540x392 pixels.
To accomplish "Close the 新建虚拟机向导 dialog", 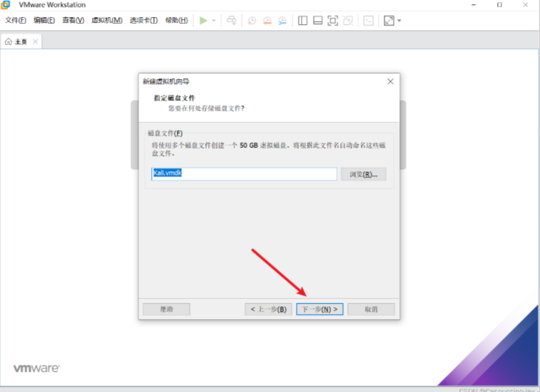I will pos(390,81).
